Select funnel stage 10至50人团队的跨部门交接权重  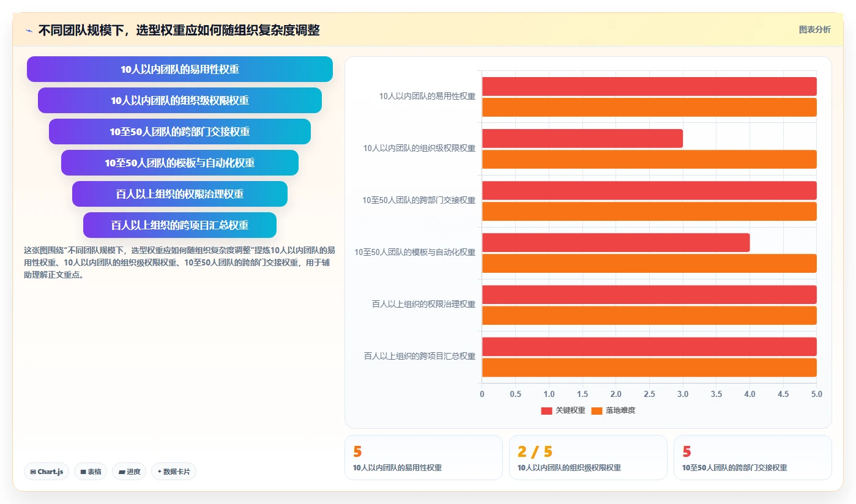180,132
